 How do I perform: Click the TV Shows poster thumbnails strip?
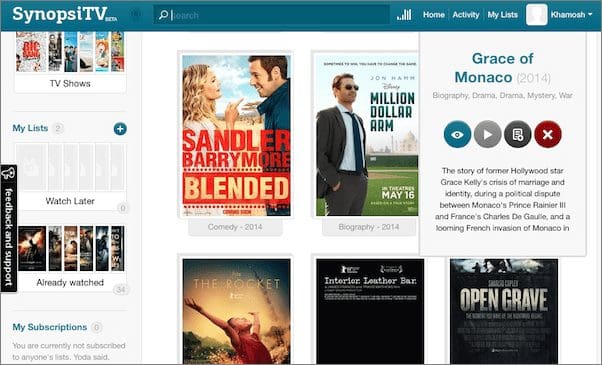[70, 52]
